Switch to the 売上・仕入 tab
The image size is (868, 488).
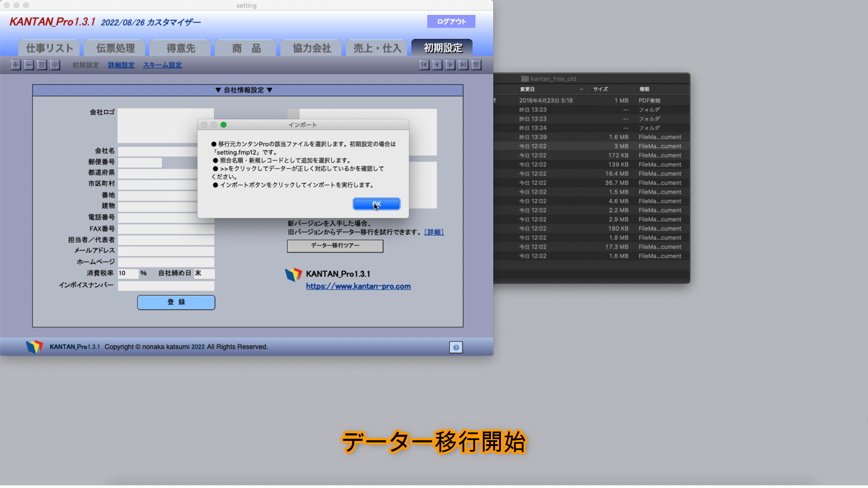point(377,48)
